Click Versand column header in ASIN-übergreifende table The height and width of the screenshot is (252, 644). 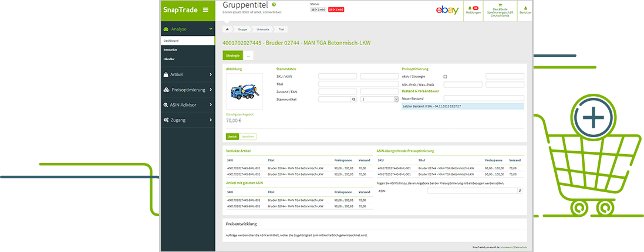coord(515,161)
